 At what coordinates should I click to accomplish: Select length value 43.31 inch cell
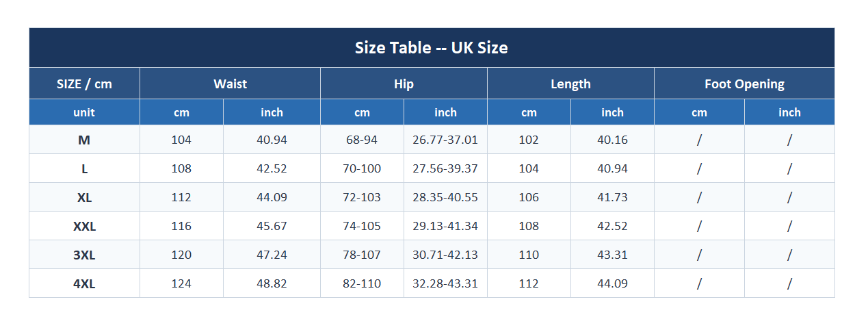[612, 255]
